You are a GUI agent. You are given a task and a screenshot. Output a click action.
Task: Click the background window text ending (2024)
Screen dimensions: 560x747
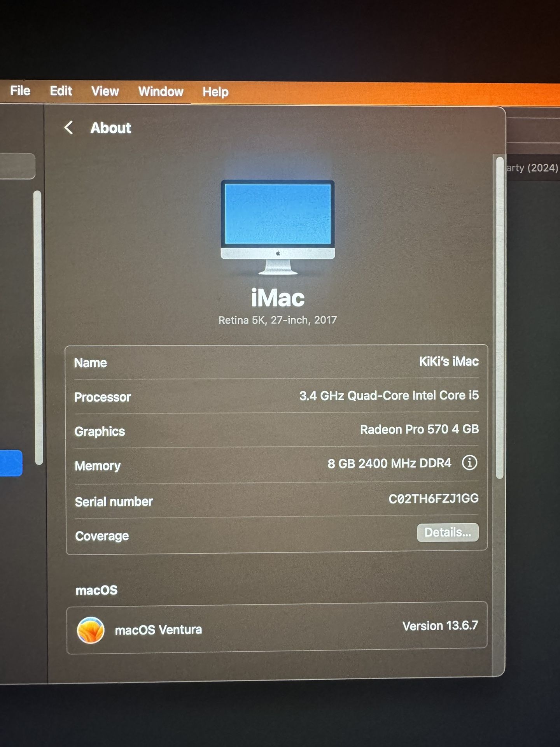click(532, 168)
